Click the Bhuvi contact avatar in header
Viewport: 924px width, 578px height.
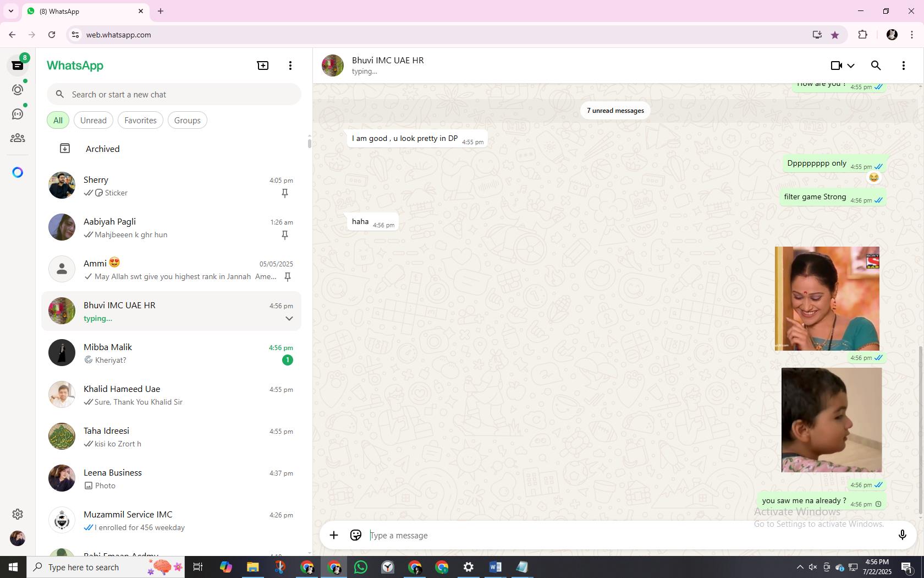pyautogui.click(x=333, y=66)
